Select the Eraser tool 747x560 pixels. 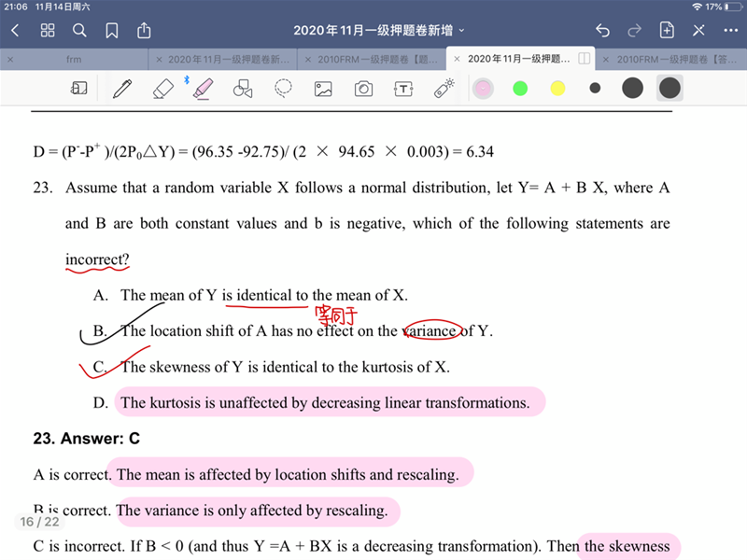162,89
